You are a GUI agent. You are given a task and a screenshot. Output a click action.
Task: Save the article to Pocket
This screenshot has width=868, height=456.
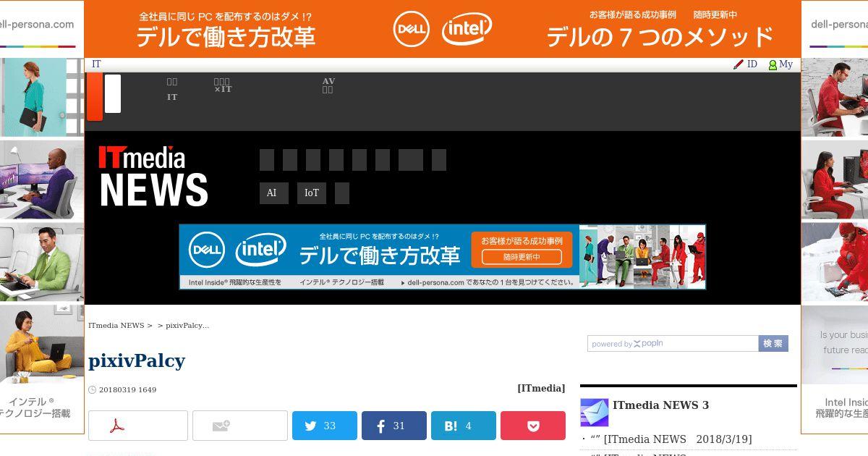pos(533,426)
